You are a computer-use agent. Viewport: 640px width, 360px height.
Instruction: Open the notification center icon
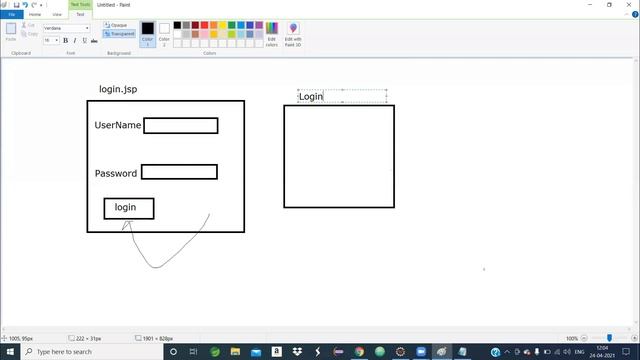(626, 351)
